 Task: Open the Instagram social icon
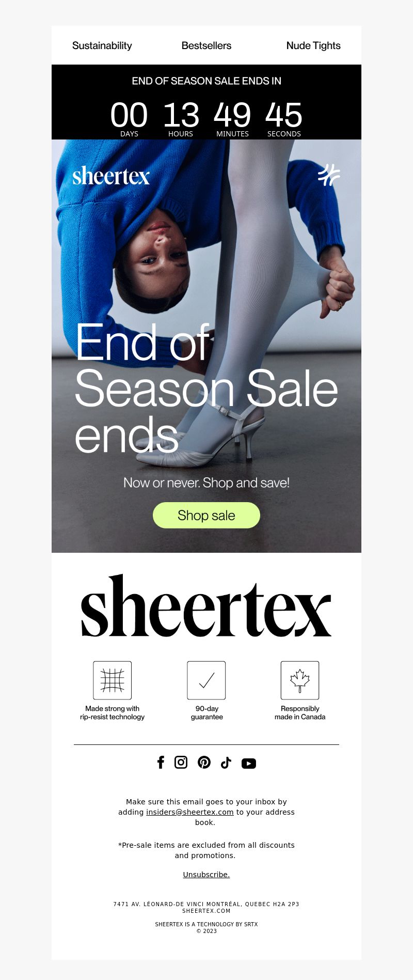point(181,763)
